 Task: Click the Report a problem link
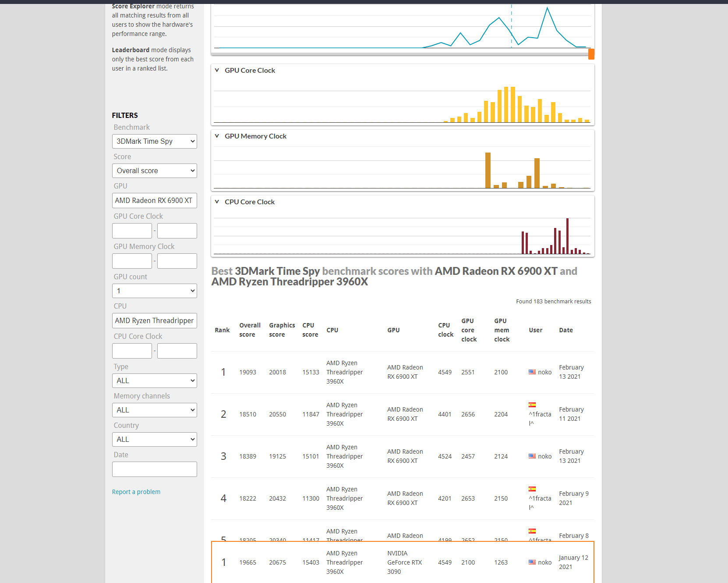pos(136,492)
